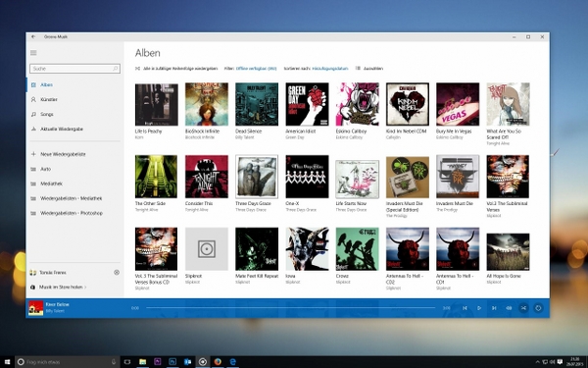Open Life Starts Now album cover
Image resolution: width=588 pixels, height=368 pixels.
[x=358, y=179]
